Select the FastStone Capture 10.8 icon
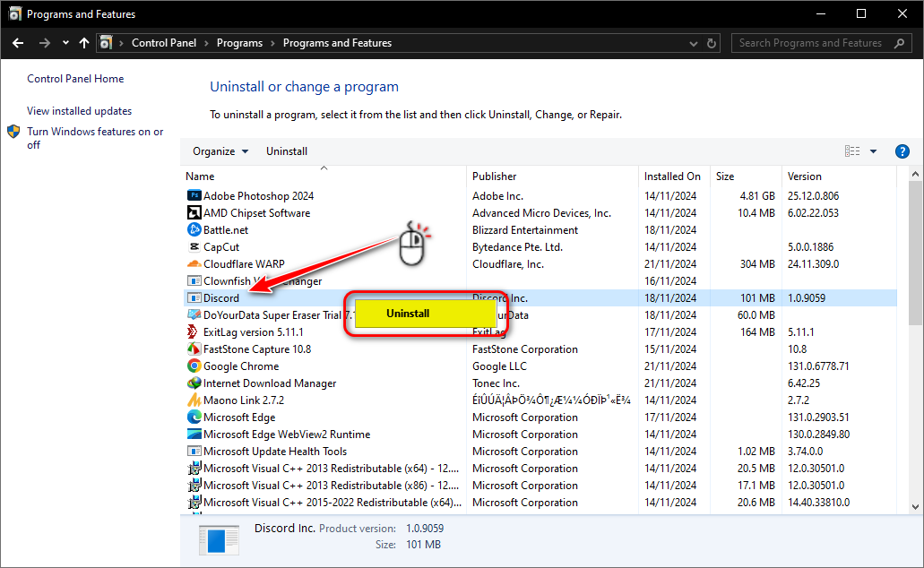This screenshot has width=924, height=568. point(194,349)
